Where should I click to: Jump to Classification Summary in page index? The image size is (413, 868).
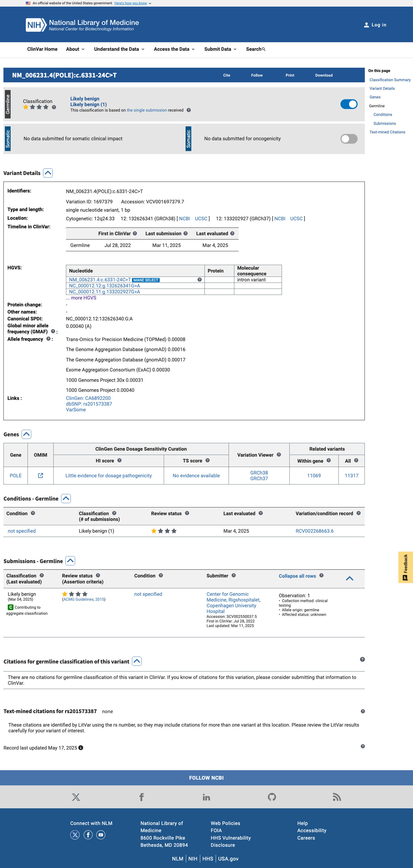390,80
